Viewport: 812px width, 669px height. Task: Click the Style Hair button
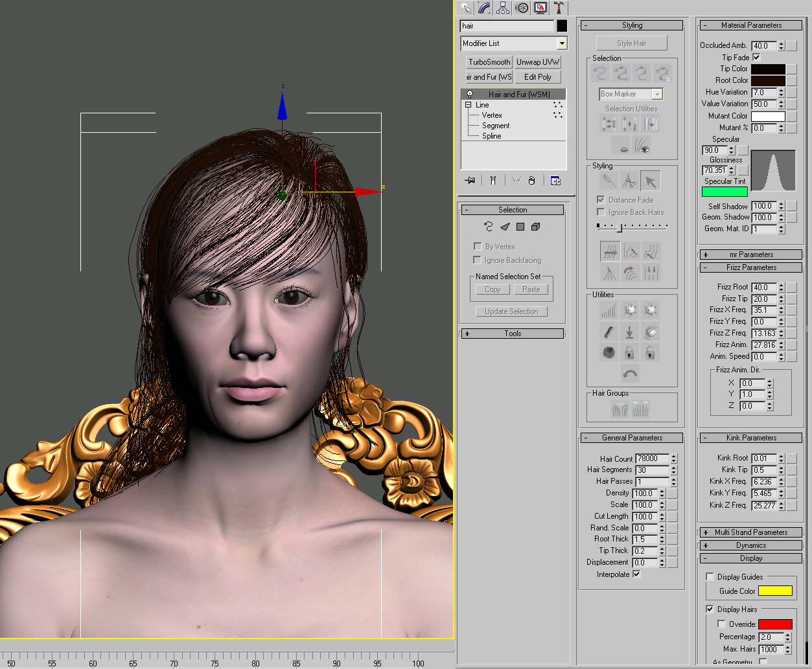[632, 43]
